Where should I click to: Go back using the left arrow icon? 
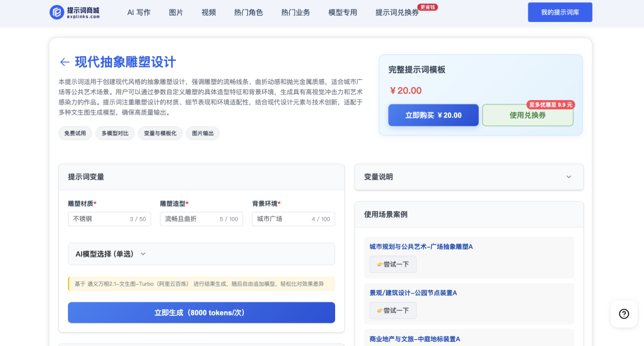click(x=64, y=62)
